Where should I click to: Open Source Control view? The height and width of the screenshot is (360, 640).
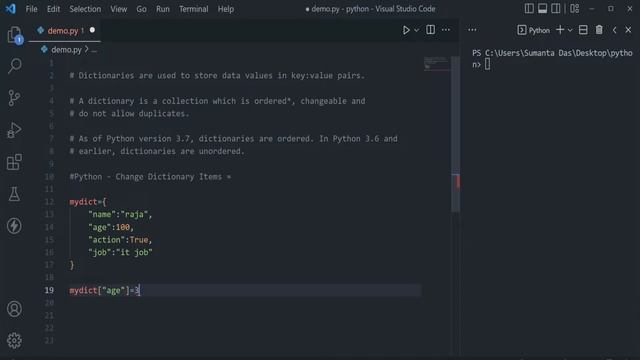point(14,98)
